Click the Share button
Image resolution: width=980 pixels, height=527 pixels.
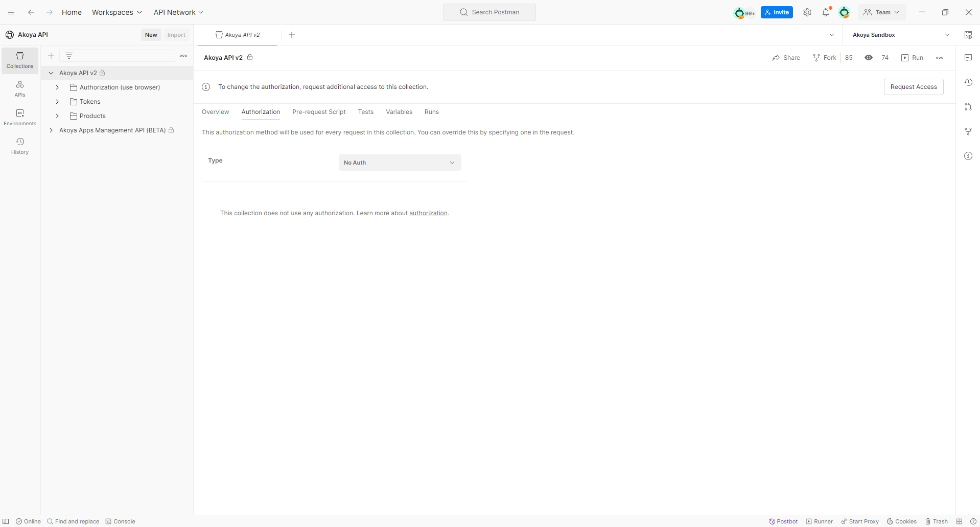point(786,58)
